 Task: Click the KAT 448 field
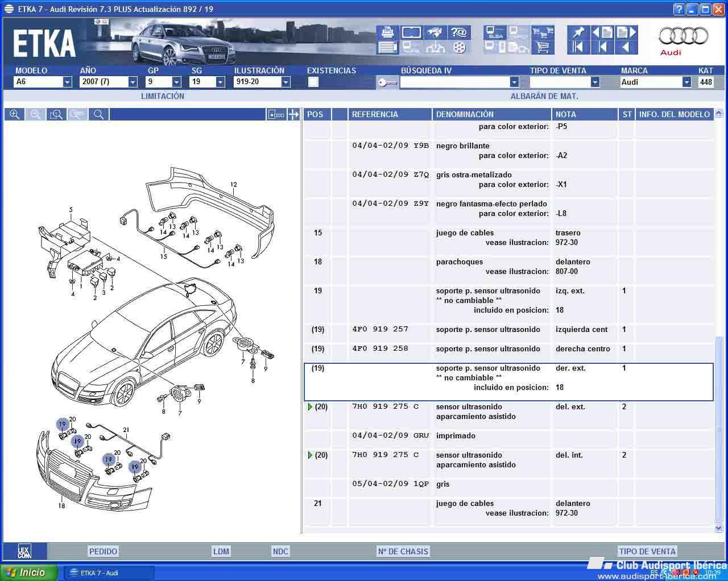[x=706, y=82]
